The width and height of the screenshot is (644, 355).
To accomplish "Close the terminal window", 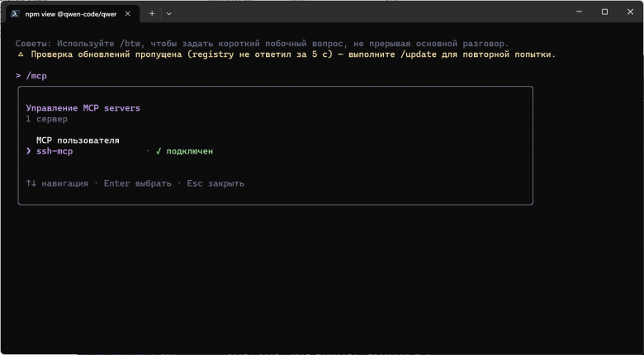I will 630,12.
